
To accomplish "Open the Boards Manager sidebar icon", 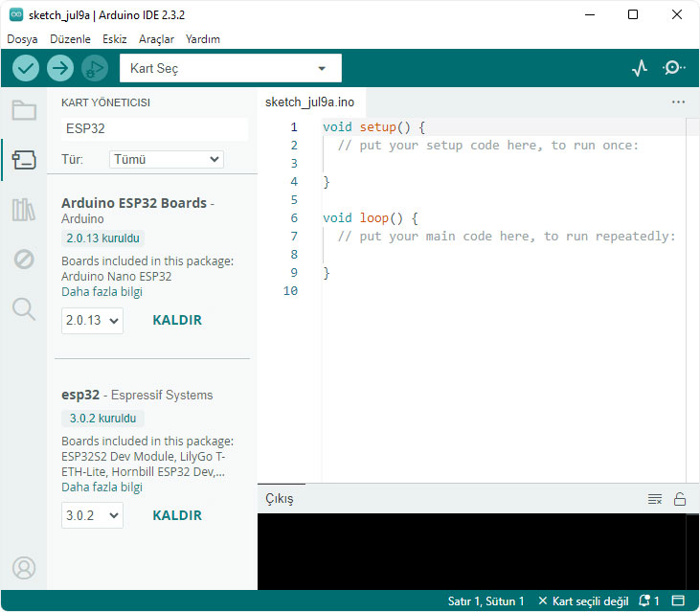I will click(24, 159).
